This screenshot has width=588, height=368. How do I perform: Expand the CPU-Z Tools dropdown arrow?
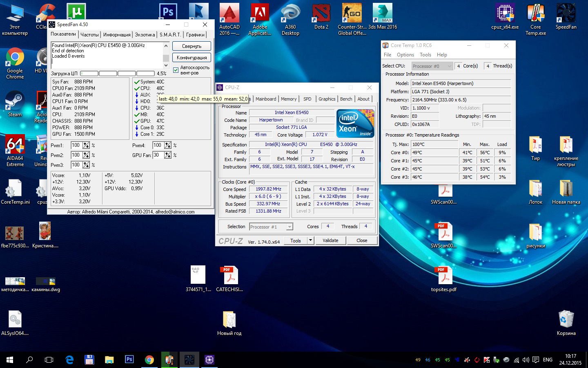coord(310,240)
